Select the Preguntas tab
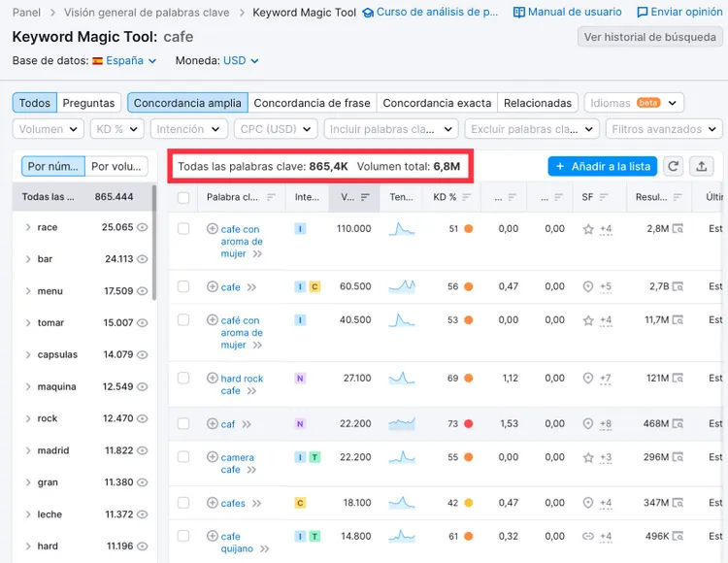Image resolution: width=728 pixels, height=563 pixels. (x=88, y=103)
